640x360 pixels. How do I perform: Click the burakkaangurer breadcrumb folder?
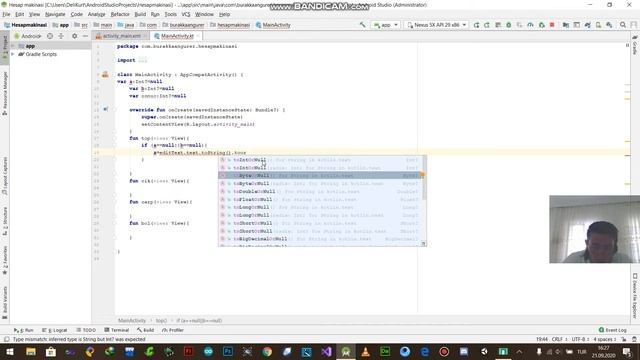183,25
